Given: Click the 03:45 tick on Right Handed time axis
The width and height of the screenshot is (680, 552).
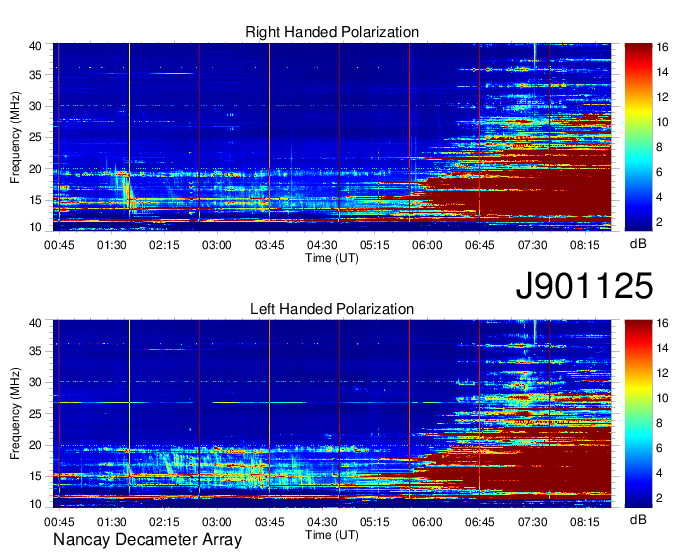Looking at the screenshot, I should (269, 245).
